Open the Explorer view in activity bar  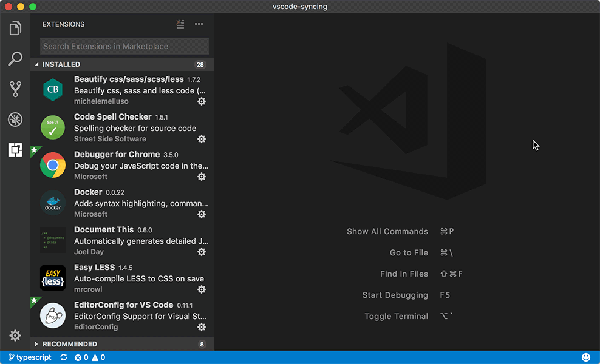15,29
